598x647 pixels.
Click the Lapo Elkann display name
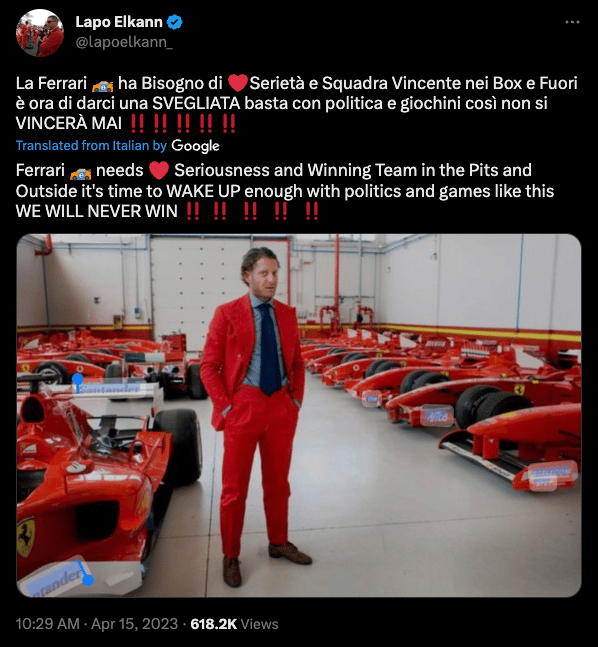pyautogui.click(x=119, y=22)
